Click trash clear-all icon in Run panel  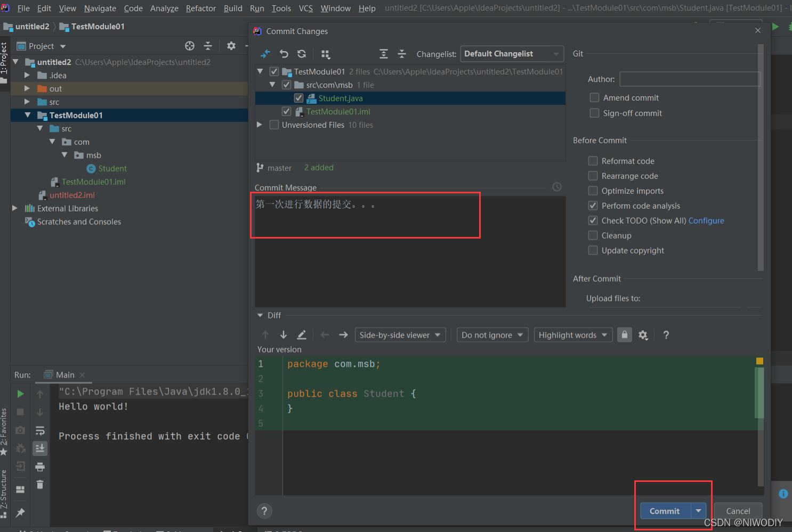[x=40, y=485]
